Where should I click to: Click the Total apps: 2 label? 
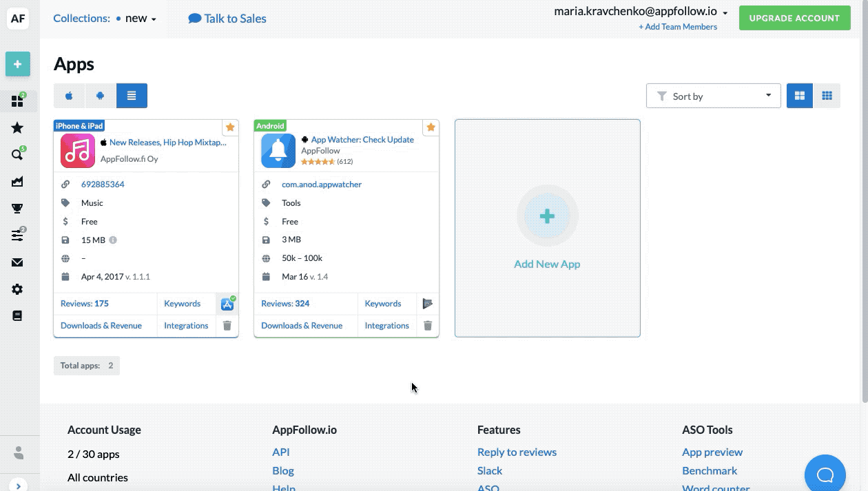click(x=87, y=366)
